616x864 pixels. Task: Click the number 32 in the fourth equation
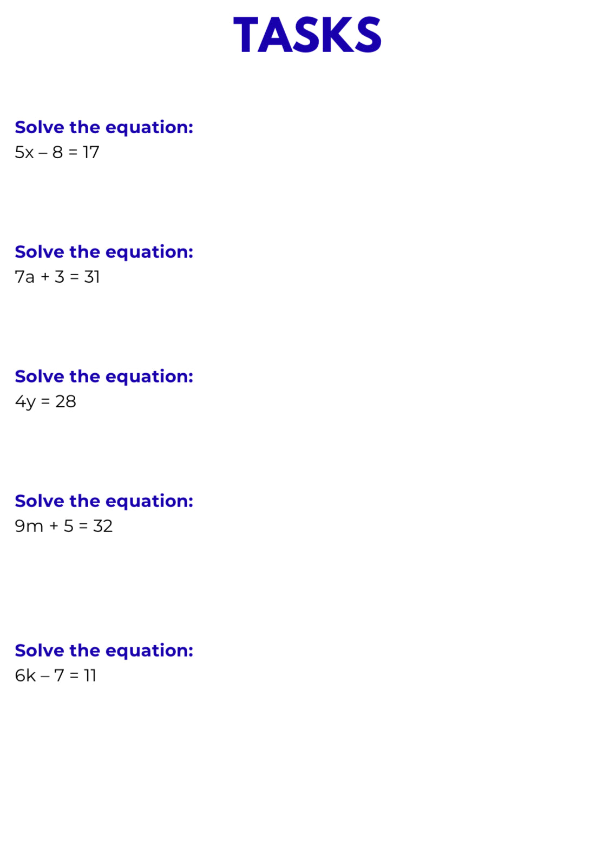(x=103, y=526)
